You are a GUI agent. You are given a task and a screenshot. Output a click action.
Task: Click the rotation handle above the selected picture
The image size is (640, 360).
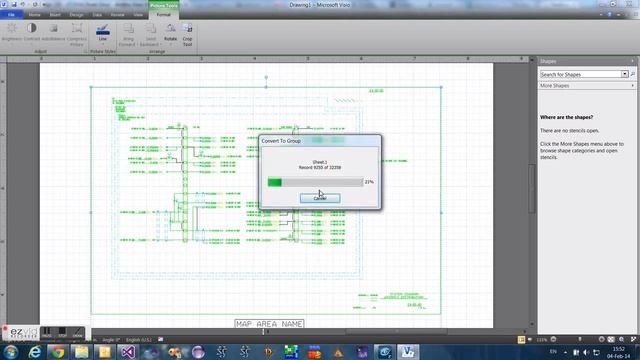coord(266,77)
